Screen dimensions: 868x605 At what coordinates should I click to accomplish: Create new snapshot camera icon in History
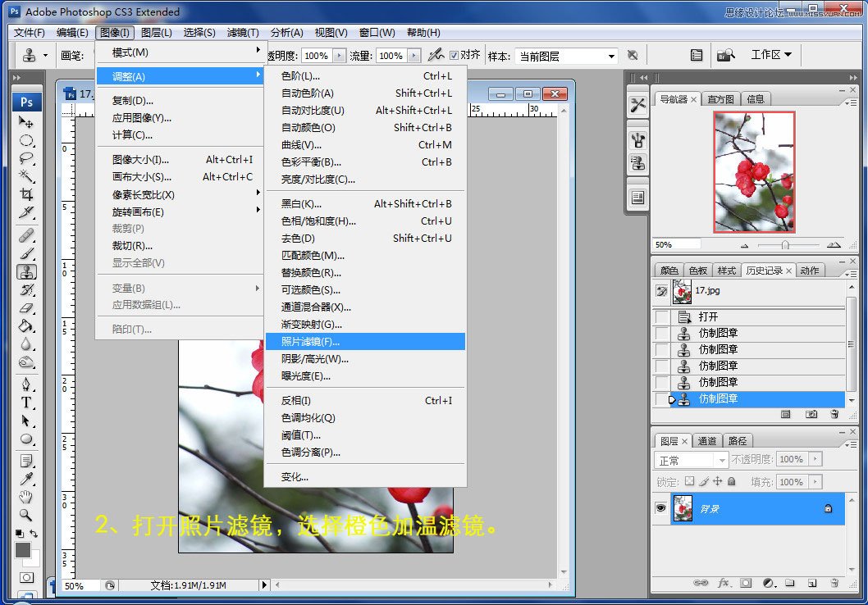(x=811, y=415)
